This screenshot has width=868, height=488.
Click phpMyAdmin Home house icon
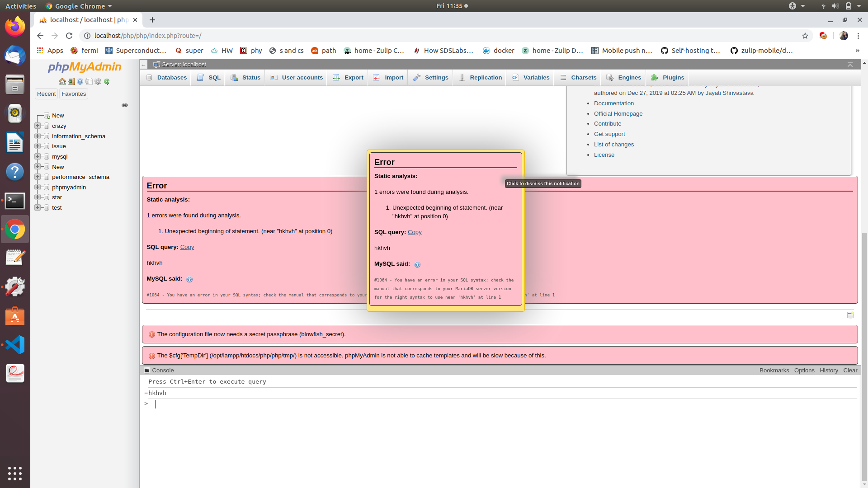[x=62, y=82]
